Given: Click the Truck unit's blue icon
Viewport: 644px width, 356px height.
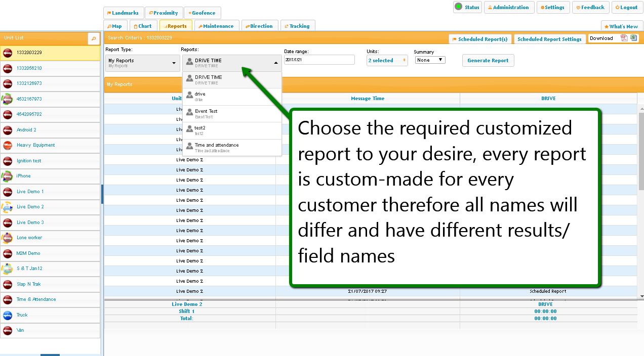Looking at the screenshot, I should pyautogui.click(x=8, y=315).
